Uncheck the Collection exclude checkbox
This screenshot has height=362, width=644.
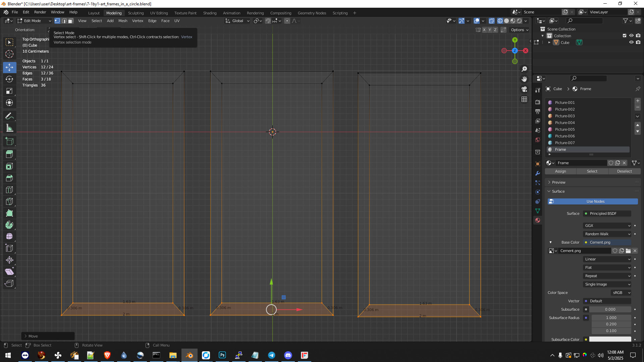(x=625, y=36)
